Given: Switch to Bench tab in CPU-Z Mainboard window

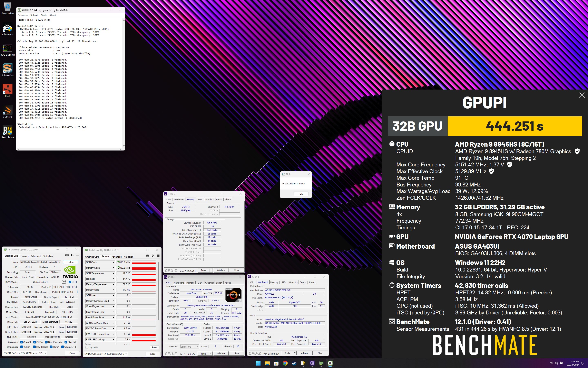Looking at the screenshot, I should coord(303,282).
